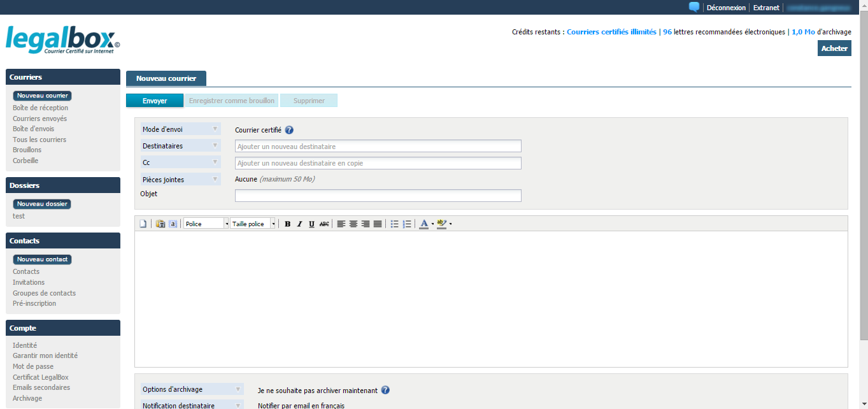This screenshot has height=409, width=868.
Task: Open Boîte de réception in sidebar
Action: point(40,108)
